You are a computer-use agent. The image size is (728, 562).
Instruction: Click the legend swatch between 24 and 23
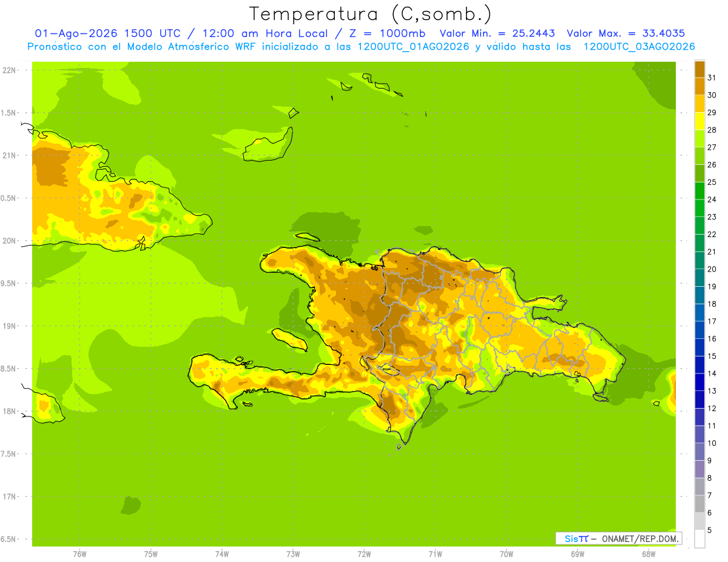click(699, 209)
